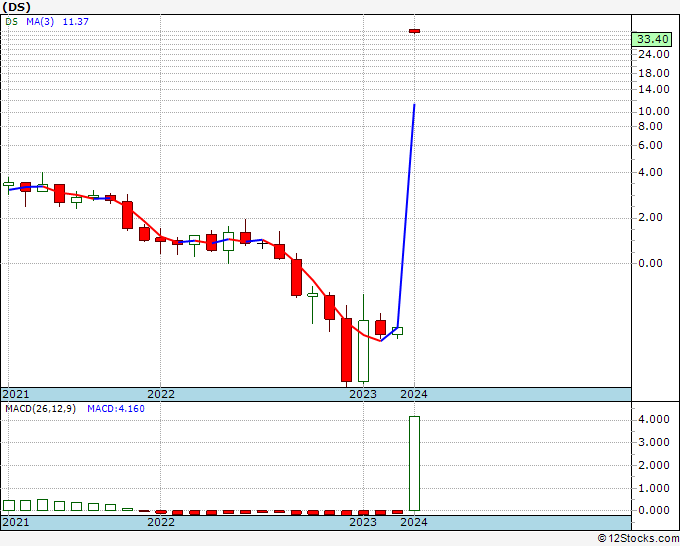
Task: Click the (DS) chart title
Action: click(x=17, y=7)
